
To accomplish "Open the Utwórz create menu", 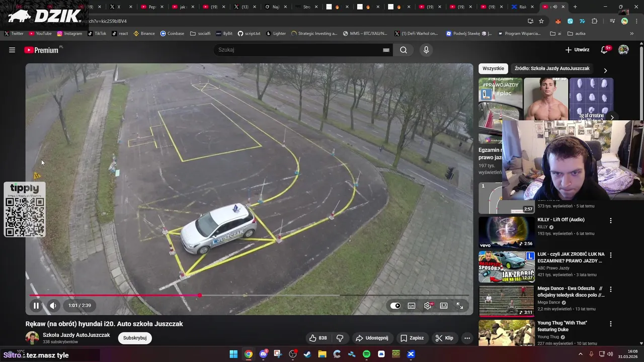I will pyautogui.click(x=577, y=50).
